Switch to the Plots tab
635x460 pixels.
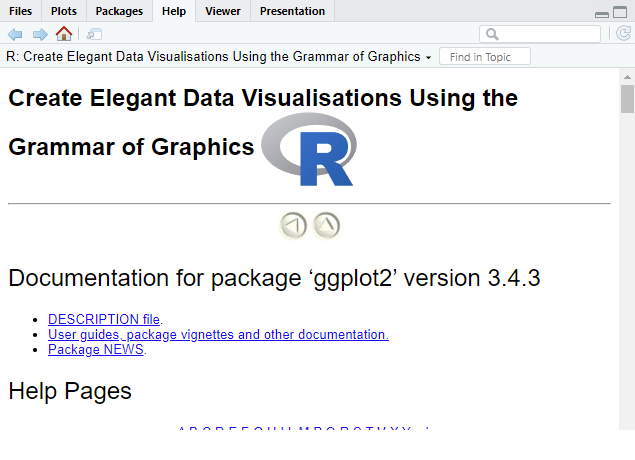pos(64,11)
